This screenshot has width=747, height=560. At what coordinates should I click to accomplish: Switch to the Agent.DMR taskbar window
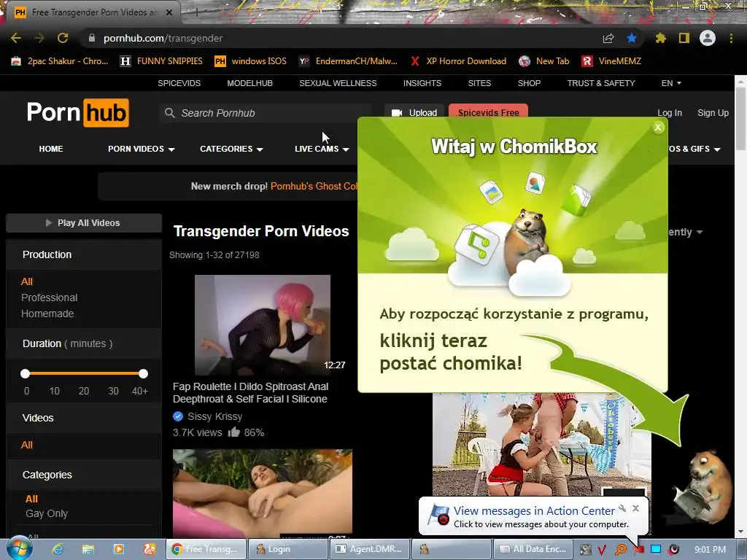tap(370, 549)
